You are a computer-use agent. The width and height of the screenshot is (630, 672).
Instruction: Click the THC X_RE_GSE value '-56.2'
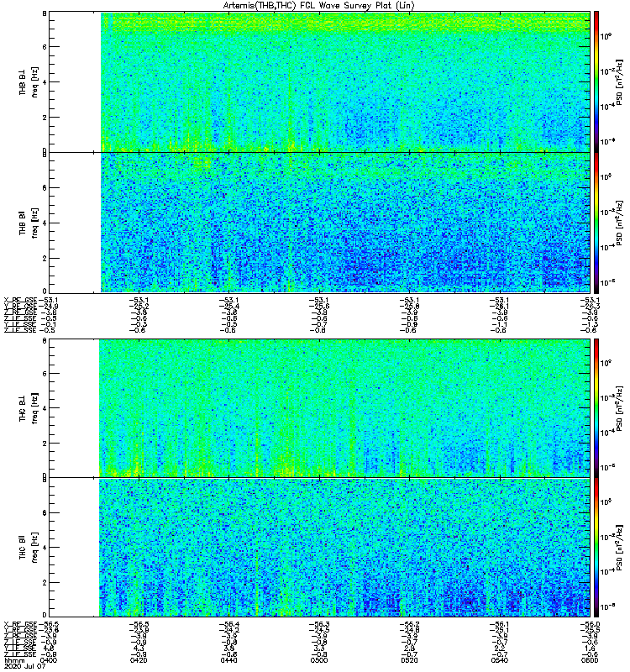coord(410,624)
